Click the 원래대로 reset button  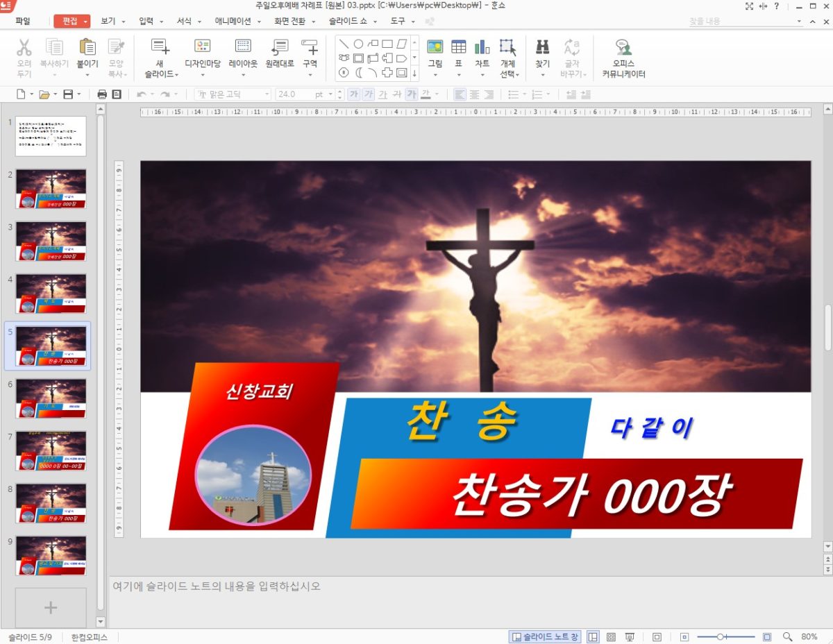tap(280, 53)
